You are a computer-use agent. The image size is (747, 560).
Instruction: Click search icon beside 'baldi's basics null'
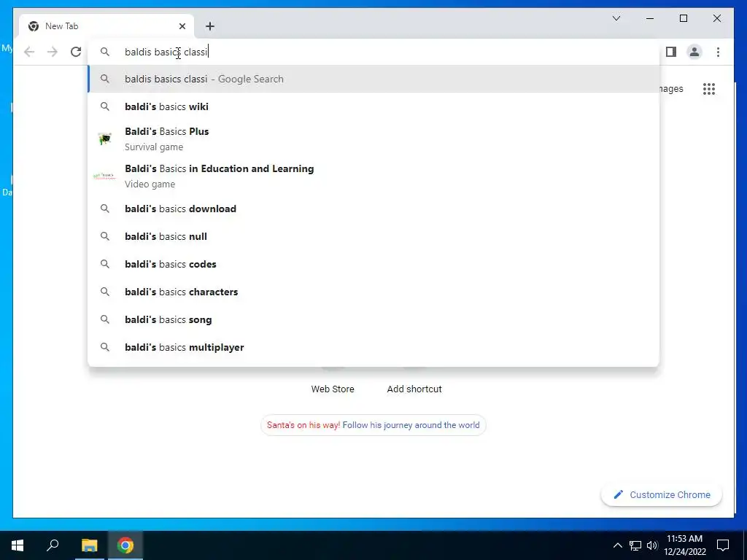coord(105,236)
